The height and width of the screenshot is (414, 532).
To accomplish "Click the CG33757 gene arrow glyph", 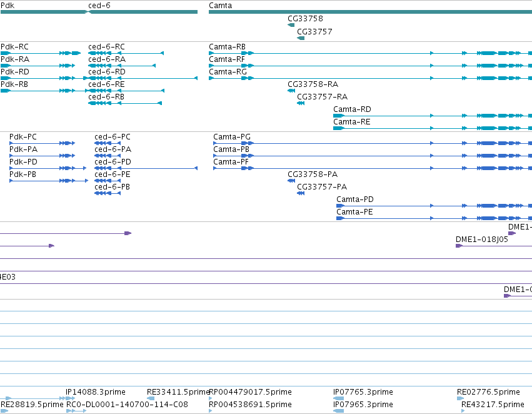I will click(x=301, y=38).
